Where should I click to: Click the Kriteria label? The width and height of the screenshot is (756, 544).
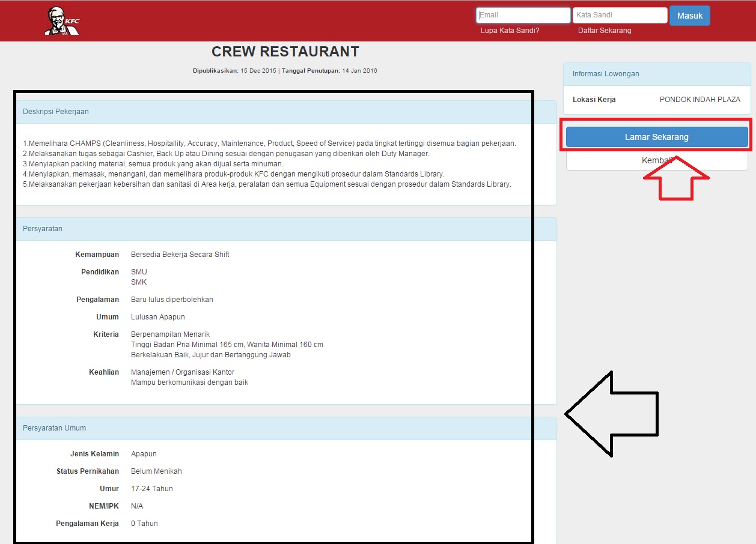106,334
